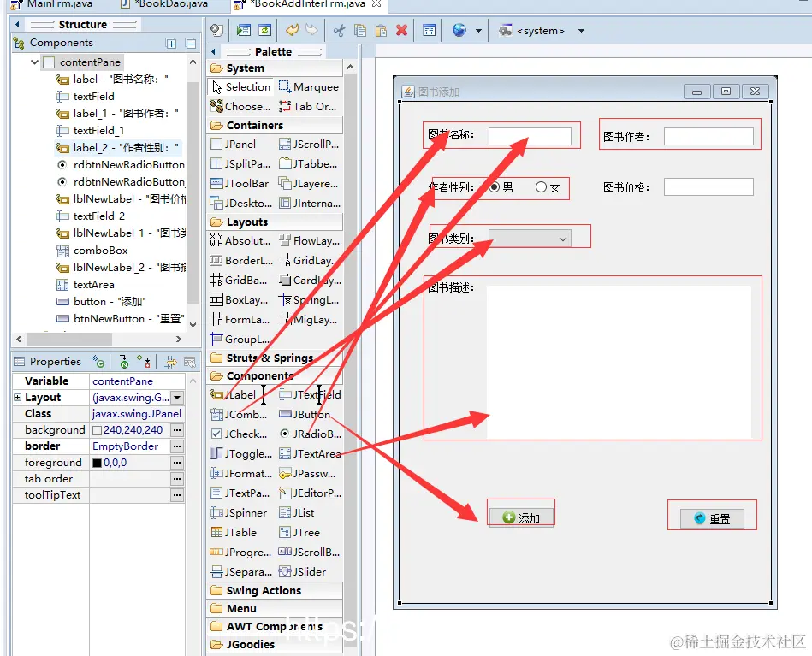Open the JGoodies palette category

click(x=275, y=645)
